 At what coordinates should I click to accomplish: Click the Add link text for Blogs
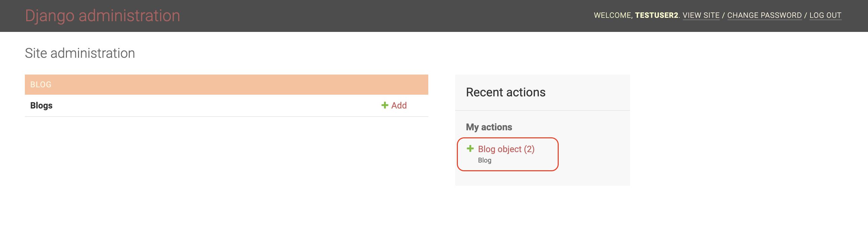399,105
